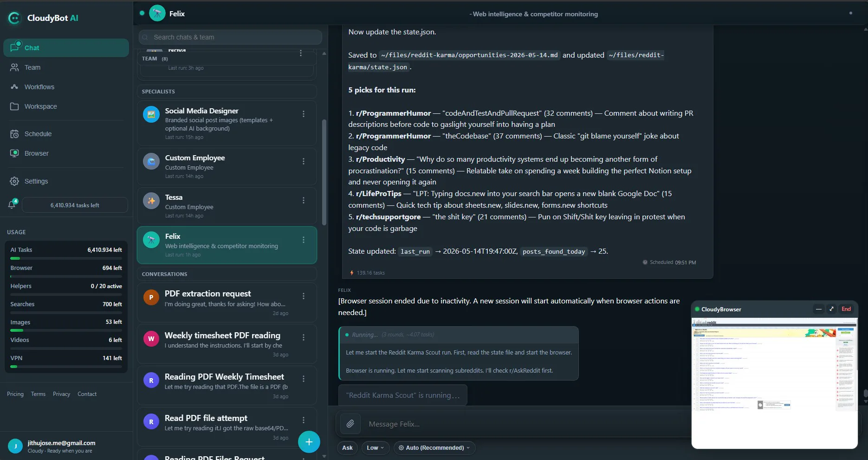
Task: Open the Chat section in sidebar
Action: point(66,48)
